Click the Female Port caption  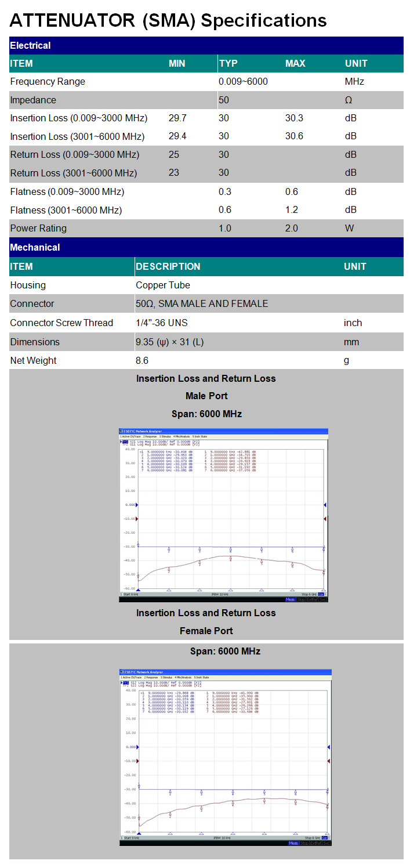pyautogui.click(x=206, y=631)
